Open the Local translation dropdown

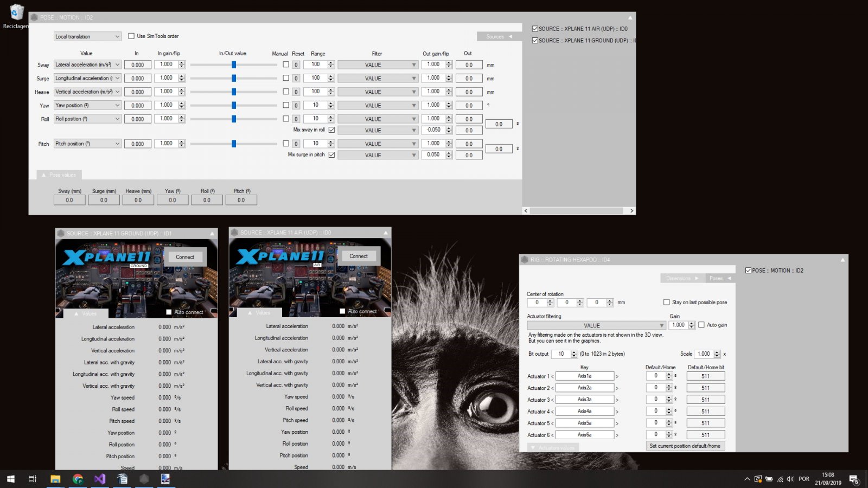click(x=87, y=36)
